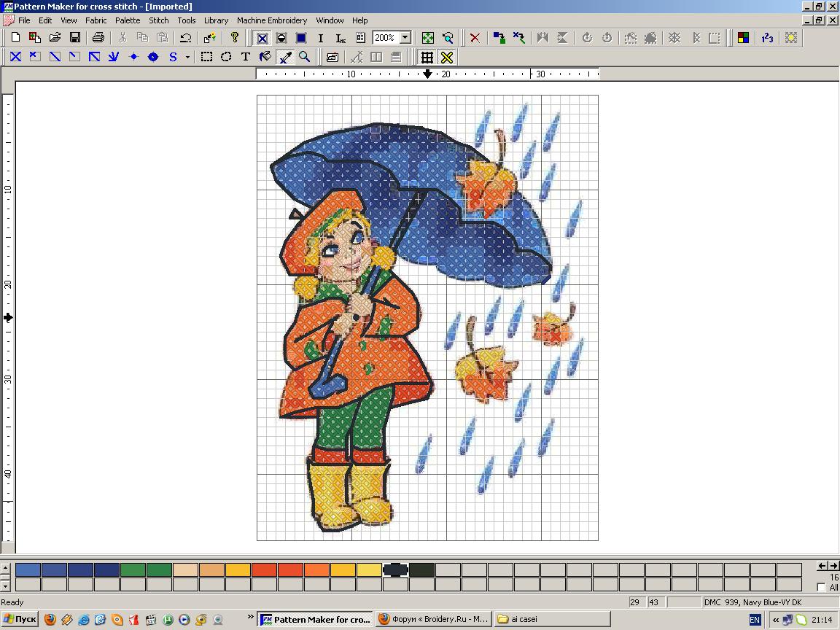Image resolution: width=840 pixels, height=630 pixels.
Task: Open the ai casei folder taskbar button
Action: pos(552,619)
